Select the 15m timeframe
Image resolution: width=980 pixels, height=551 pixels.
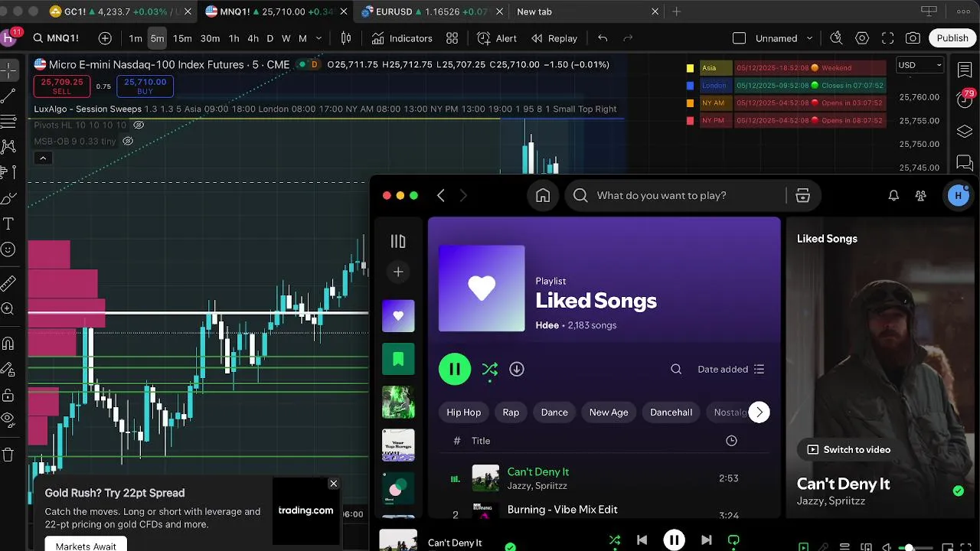[x=182, y=38]
